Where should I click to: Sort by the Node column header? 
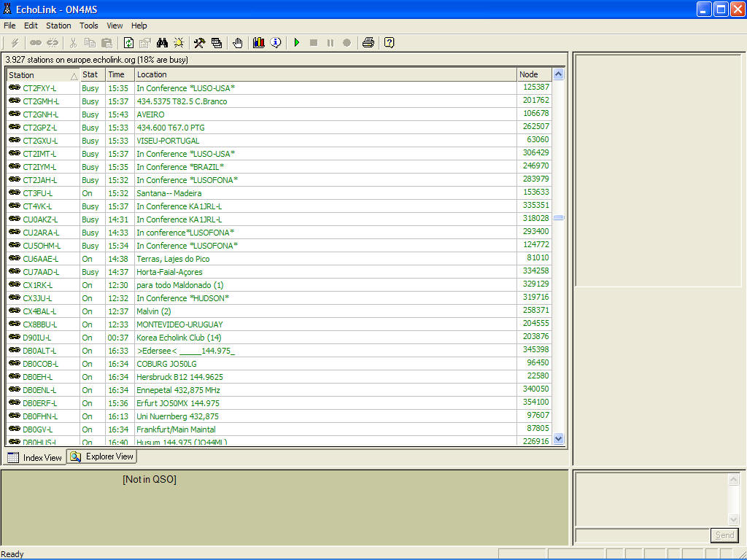pyautogui.click(x=534, y=75)
